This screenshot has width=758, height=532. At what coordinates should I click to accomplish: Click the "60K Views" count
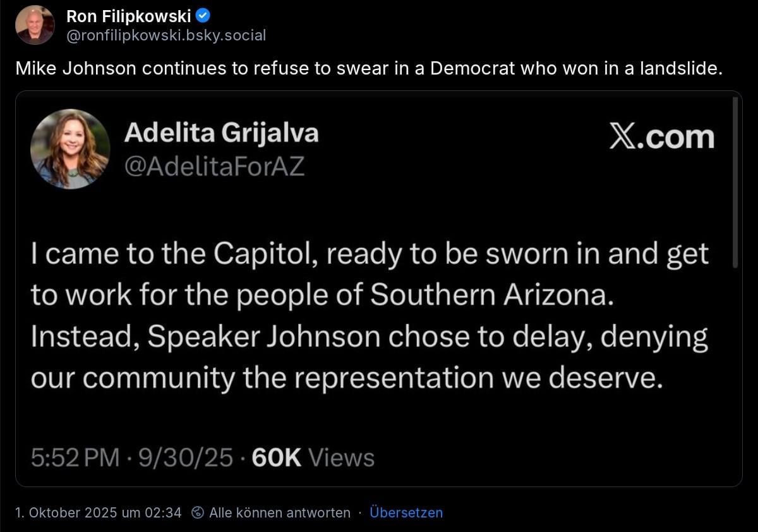[x=313, y=457]
